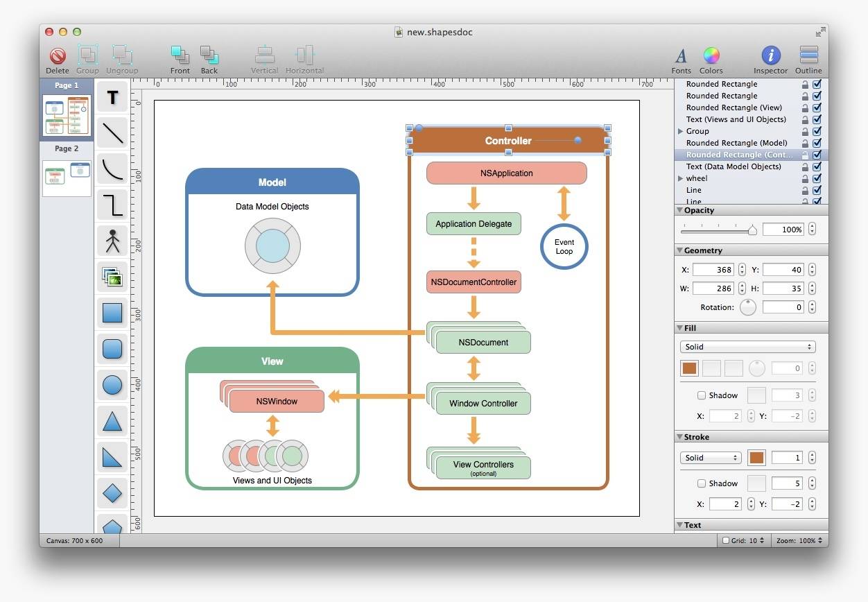Select the elbow connector tool

(x=112, y=205)
